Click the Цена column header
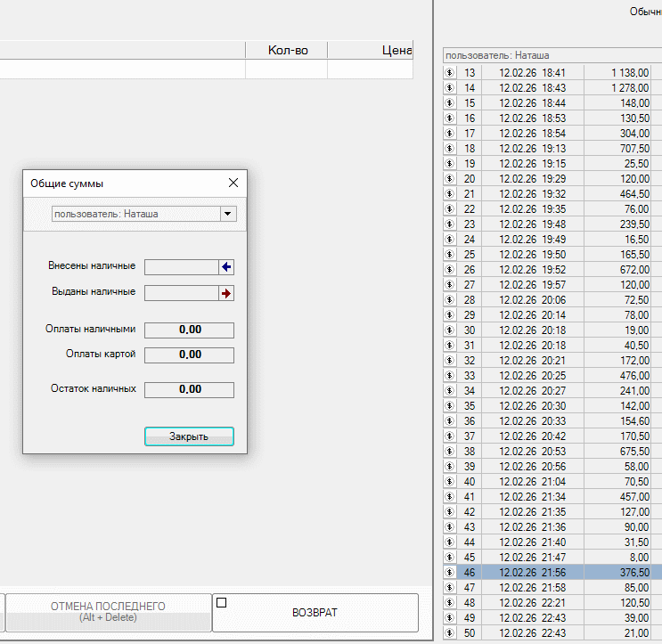This screenshot has height=644, width=662. click(392, 50)
